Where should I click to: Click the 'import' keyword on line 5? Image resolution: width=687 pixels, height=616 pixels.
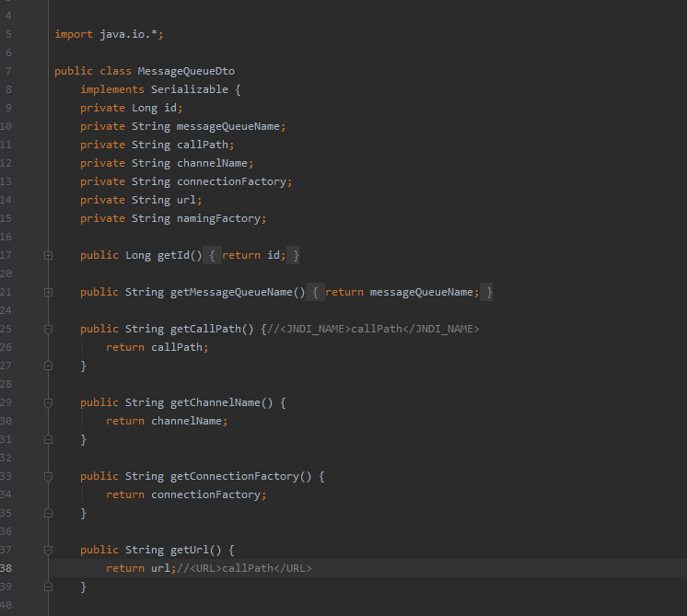coord(74,34)
